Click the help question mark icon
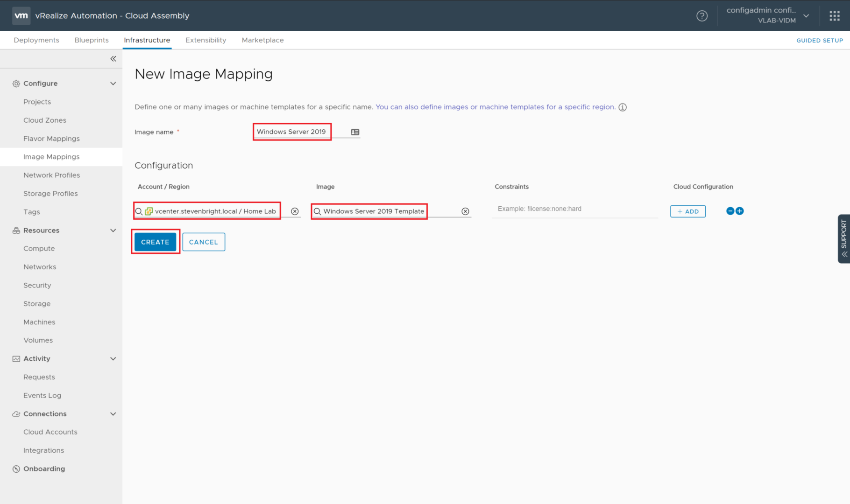 tap(701, 16)
